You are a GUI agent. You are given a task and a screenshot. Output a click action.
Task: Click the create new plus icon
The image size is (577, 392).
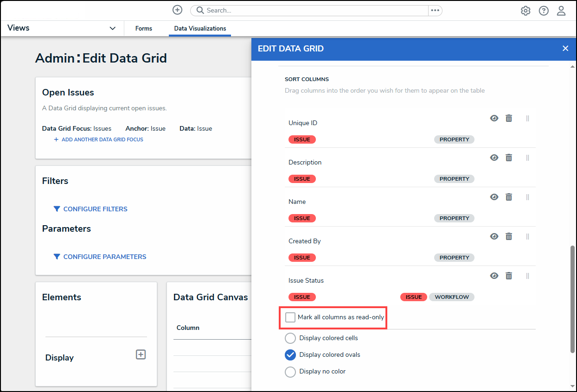pos(177,10)
